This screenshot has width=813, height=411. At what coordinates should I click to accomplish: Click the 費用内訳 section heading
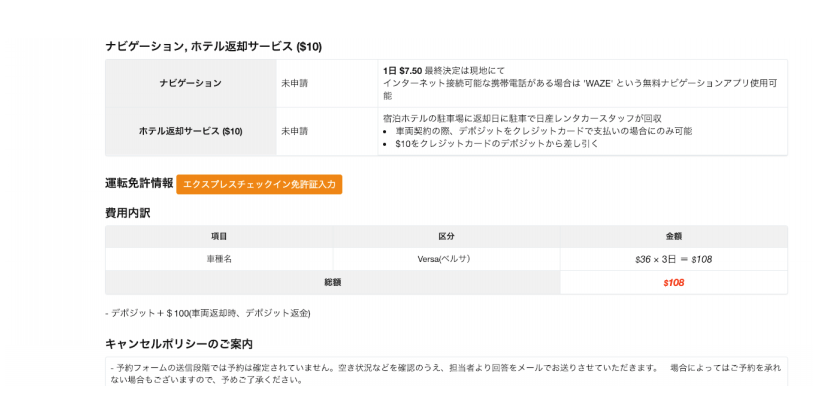tap(128, 213)
